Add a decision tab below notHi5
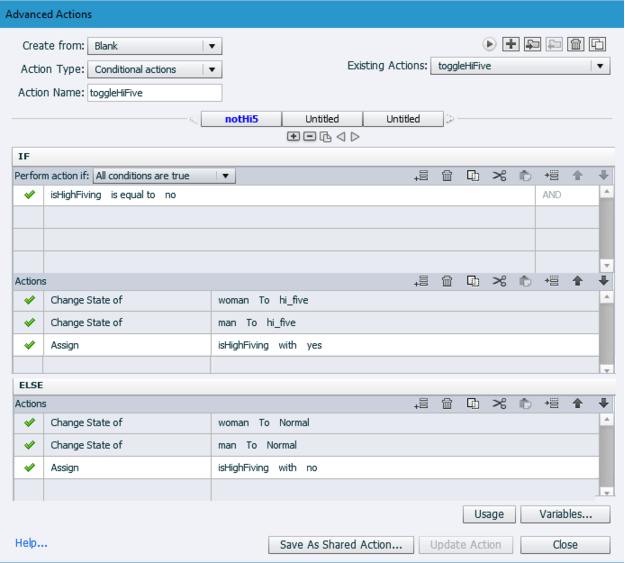 (293, 137)
